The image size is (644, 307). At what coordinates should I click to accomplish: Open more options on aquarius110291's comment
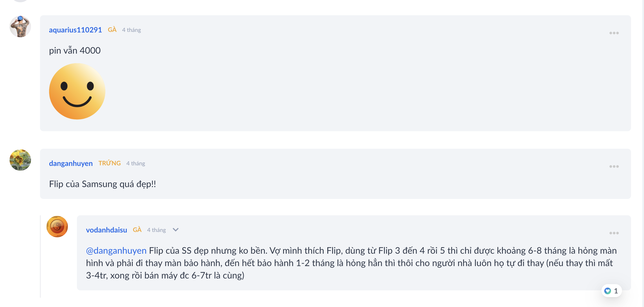coord(614,33)
